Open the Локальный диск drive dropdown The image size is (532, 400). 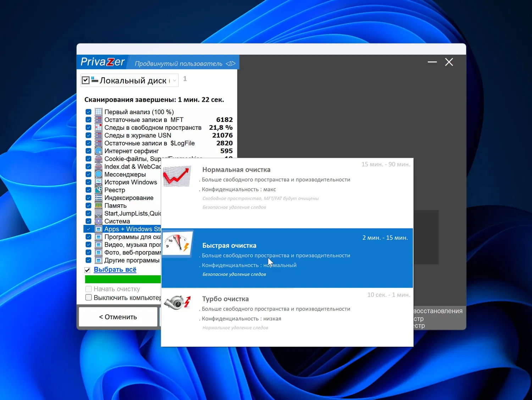174,80
